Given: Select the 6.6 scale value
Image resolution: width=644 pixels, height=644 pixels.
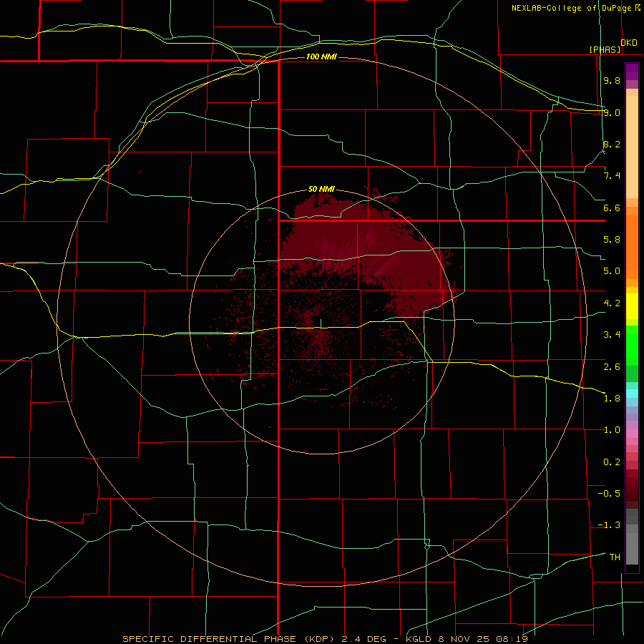Looking at the screenshot, I should [612, 208].
